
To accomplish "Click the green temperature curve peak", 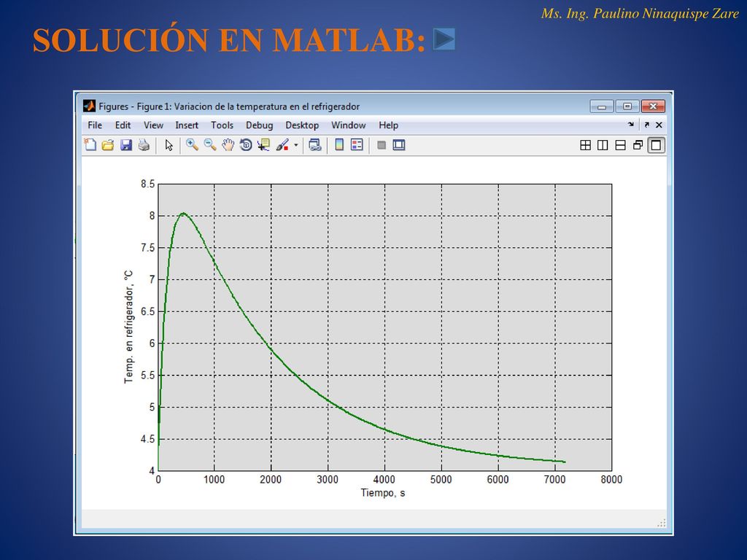I will [183, 214].
